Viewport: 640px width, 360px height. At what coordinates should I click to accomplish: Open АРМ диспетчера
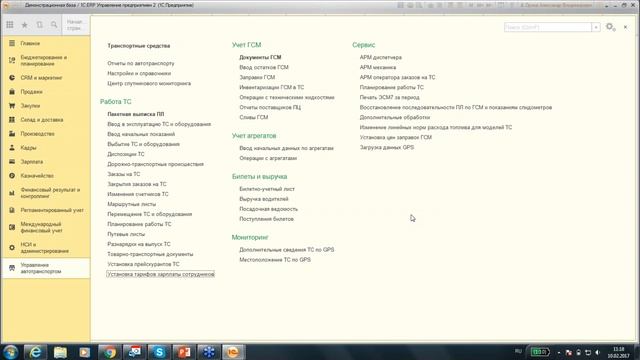(x=381, y=58)
